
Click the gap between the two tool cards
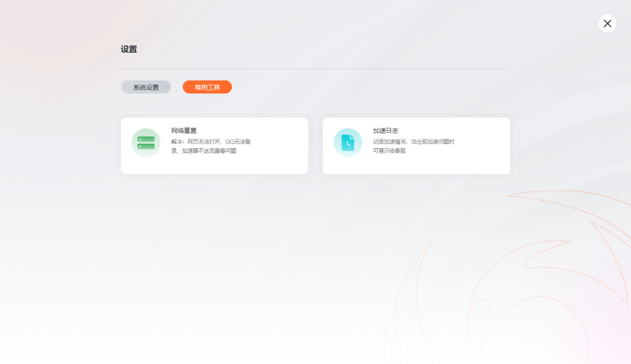[315, 146]
